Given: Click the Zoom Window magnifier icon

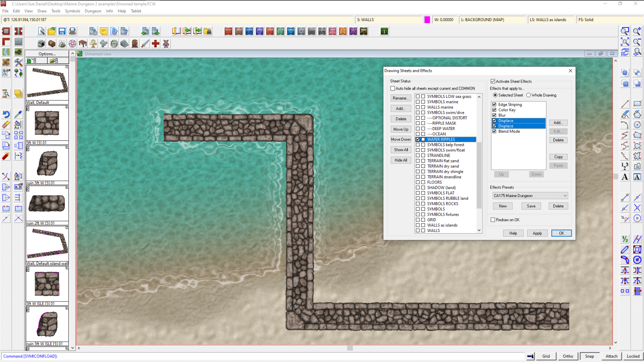Looking at the screenshot, I should point(625,31).
